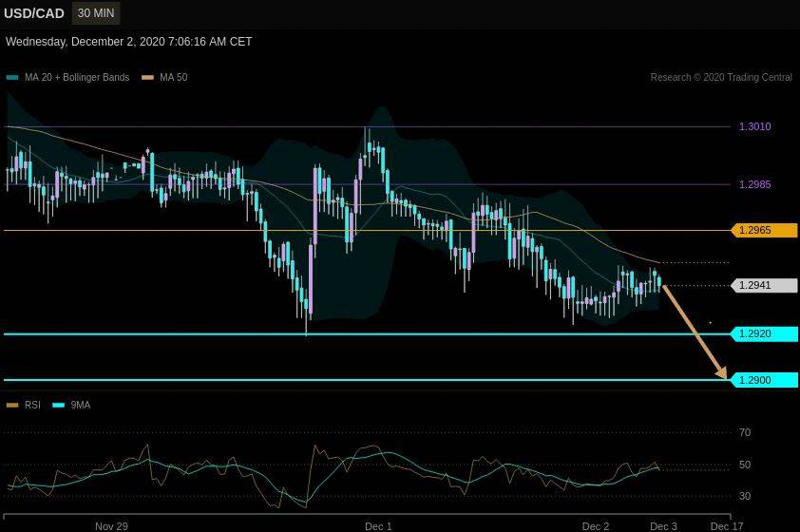Click the RSI legend label
Viewport: 800px width, 532px height.
pyautogui.click(x=32, y=405)
